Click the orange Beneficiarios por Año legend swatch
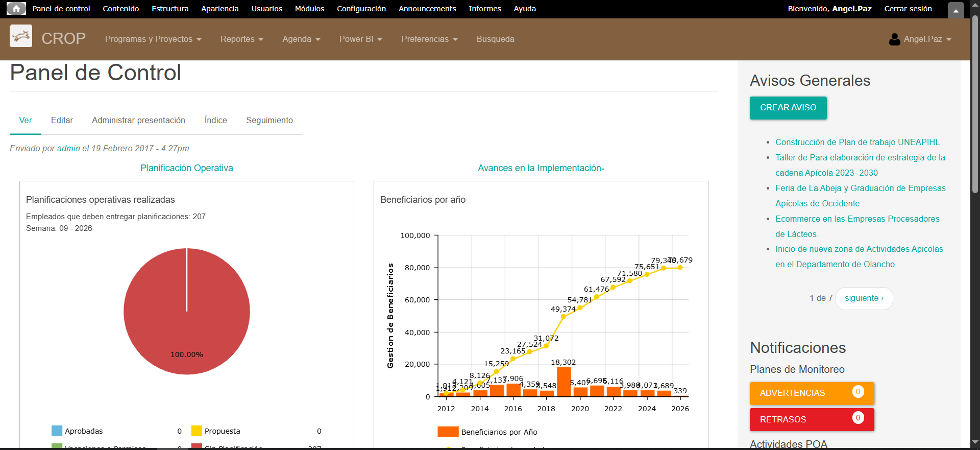This screenshot has height=450, width=980. 448,432
